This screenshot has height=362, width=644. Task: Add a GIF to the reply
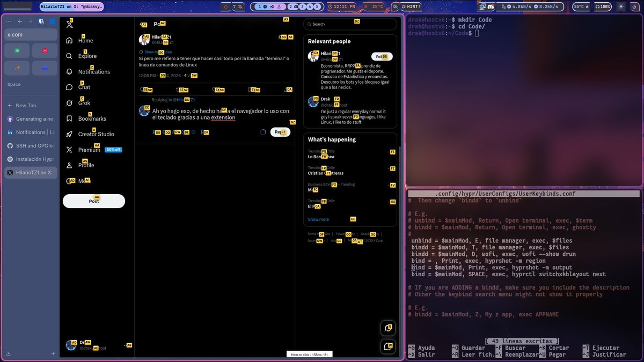pos(165,132)
